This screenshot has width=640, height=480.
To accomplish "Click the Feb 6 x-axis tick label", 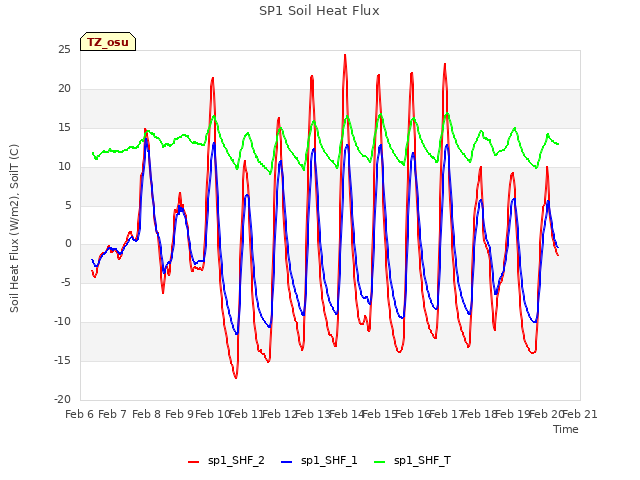I will click(x=80, y=414).
